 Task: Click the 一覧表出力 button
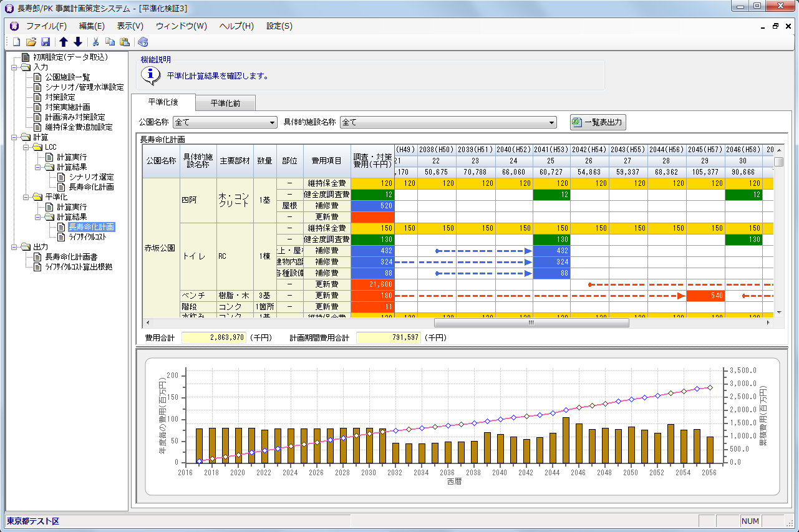coord(598,123)
